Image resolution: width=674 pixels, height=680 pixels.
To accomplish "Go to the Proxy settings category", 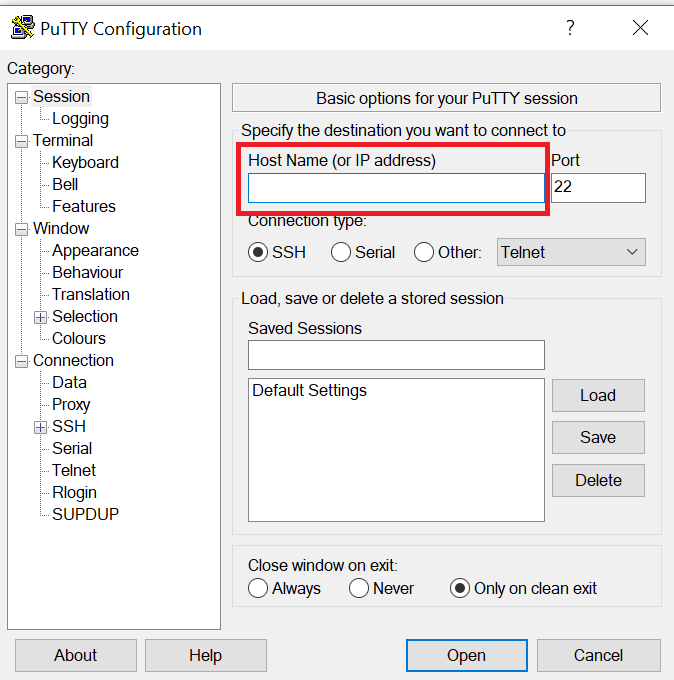I will pos(71,404).
